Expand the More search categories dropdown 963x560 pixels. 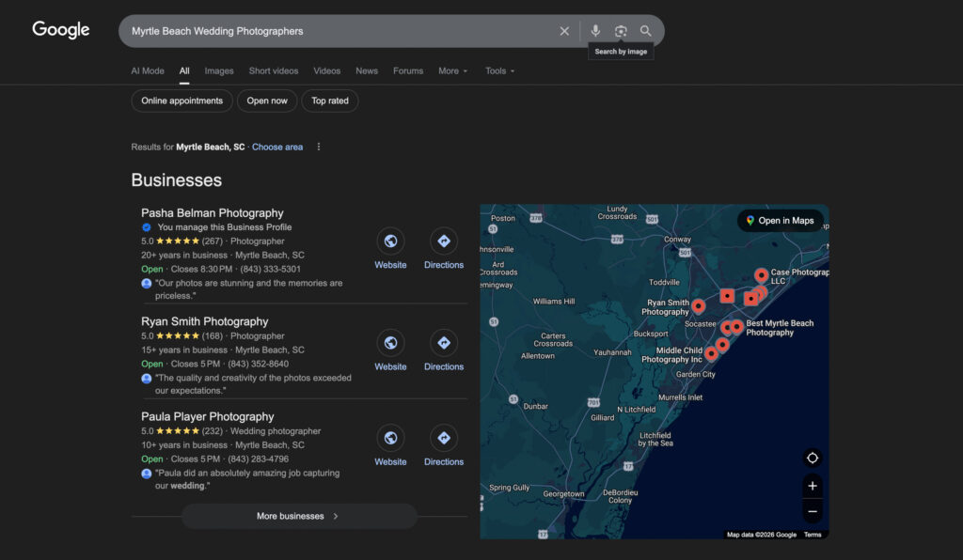pyautogui.click(x=452, y=70)
